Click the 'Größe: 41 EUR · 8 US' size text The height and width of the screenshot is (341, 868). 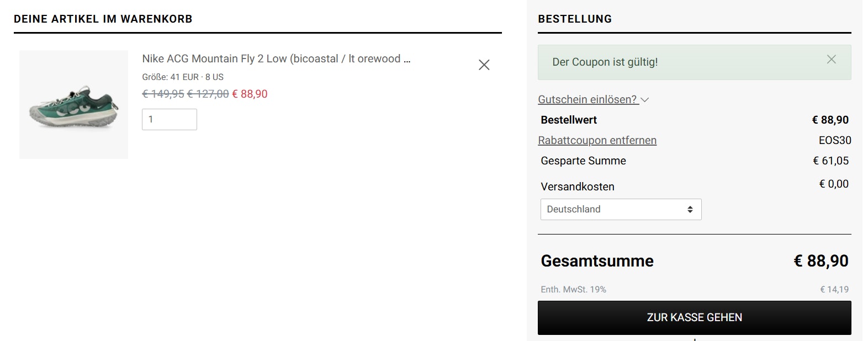pos(183,77)
